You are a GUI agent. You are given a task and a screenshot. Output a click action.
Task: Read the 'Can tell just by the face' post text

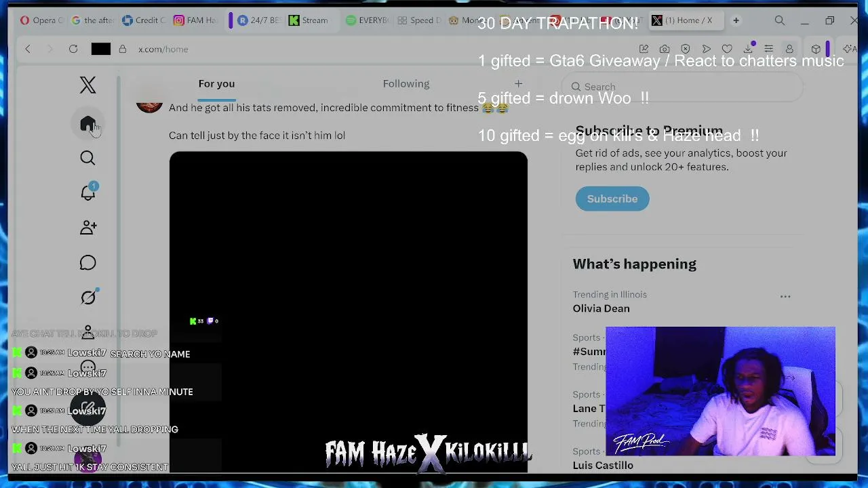tap(257, 135)
